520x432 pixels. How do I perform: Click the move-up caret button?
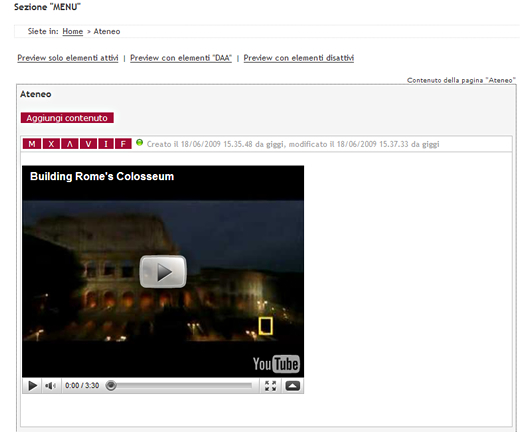[69, 144]
